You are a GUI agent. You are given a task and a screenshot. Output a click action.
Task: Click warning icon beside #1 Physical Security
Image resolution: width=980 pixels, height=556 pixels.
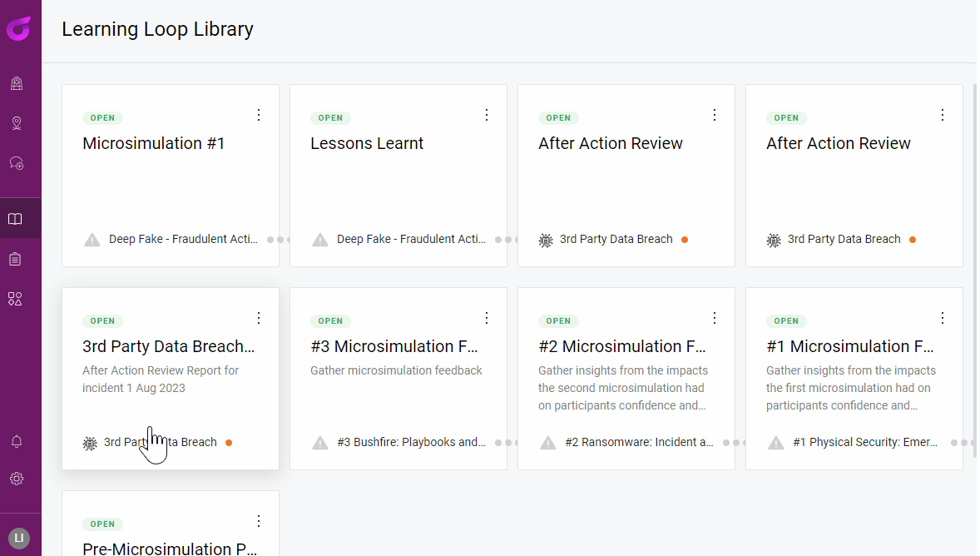[x=776, y=443]
